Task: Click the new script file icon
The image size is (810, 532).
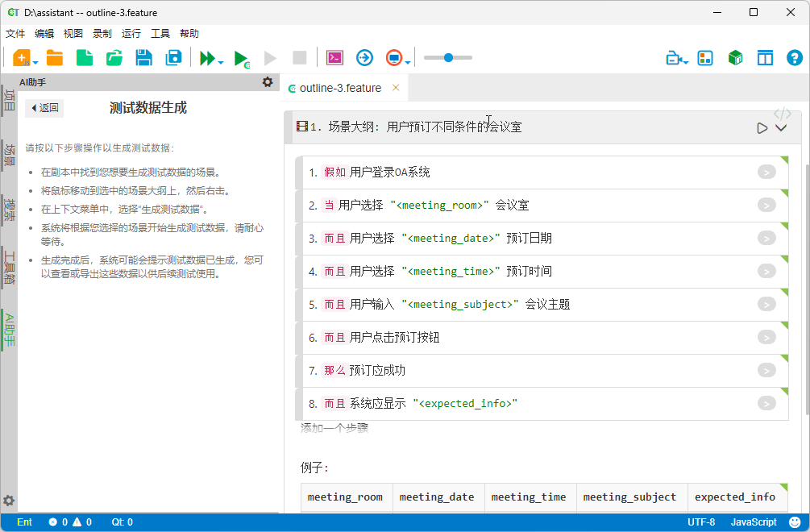Action: (21, 58)
